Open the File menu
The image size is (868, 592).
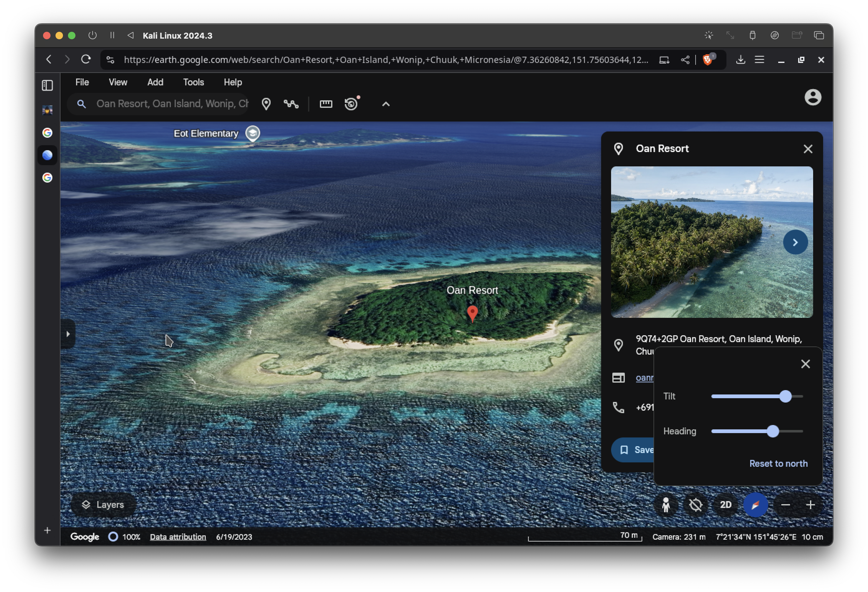tap(82, 82)
